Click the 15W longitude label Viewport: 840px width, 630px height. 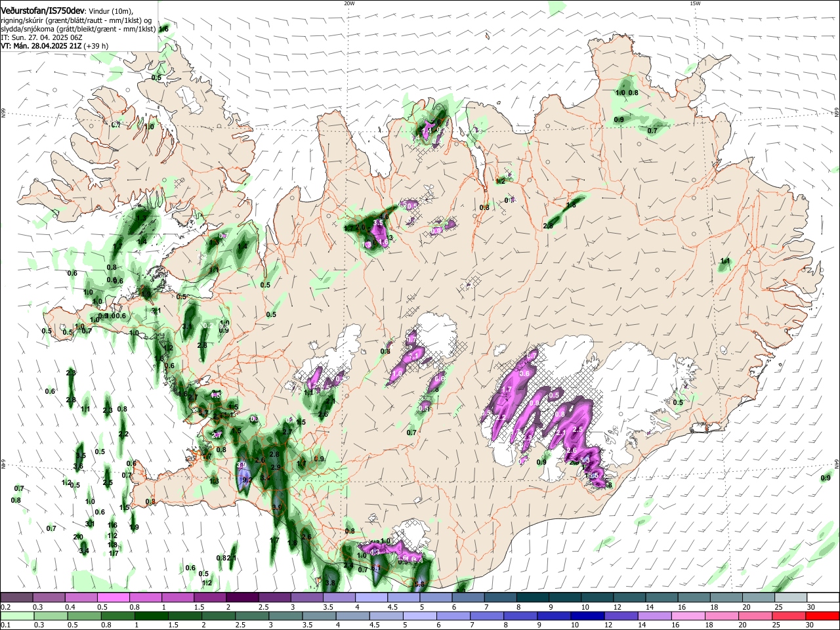(695, 3)
